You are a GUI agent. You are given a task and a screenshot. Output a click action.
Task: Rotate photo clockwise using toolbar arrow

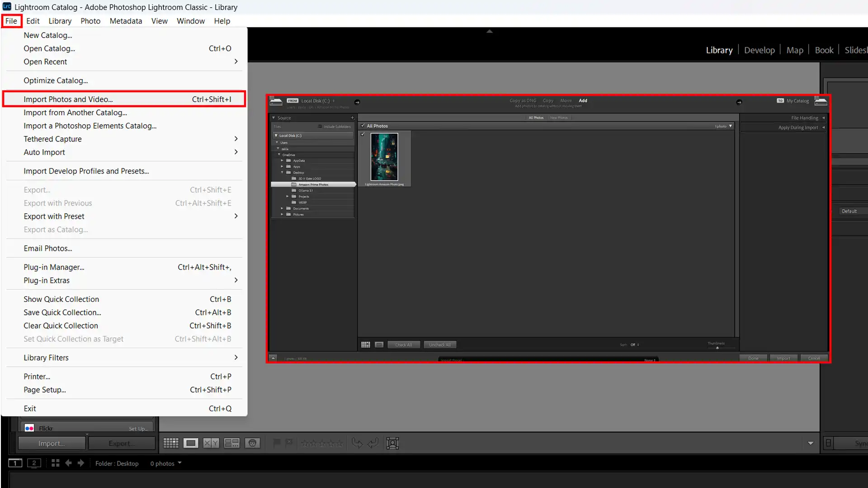click(x=373, y=443)
